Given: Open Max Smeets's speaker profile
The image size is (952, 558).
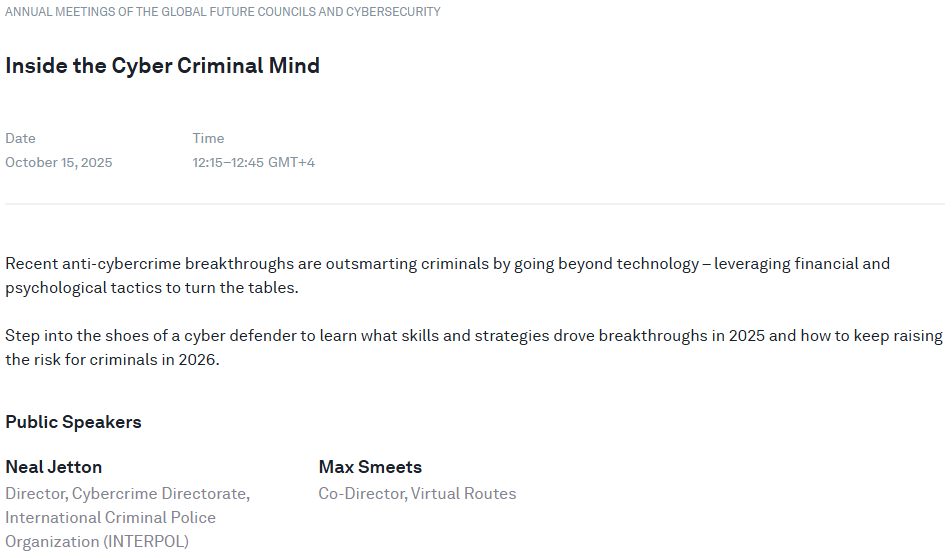Looking at the screenshot, I should (370, 467).
